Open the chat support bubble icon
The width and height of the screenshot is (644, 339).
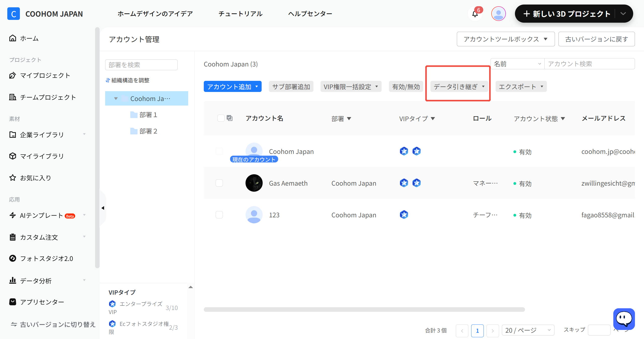[624, 319]
